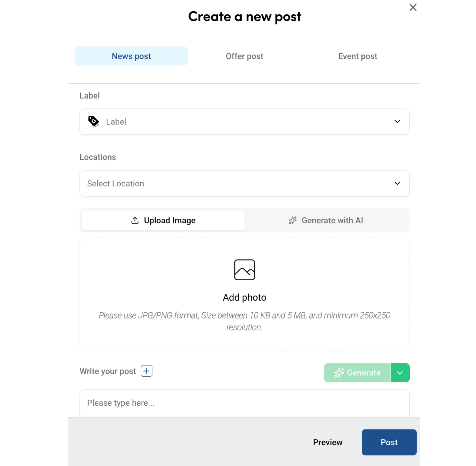Select the Upload Image option
This screenshot has width=476, height=466.
163,220
